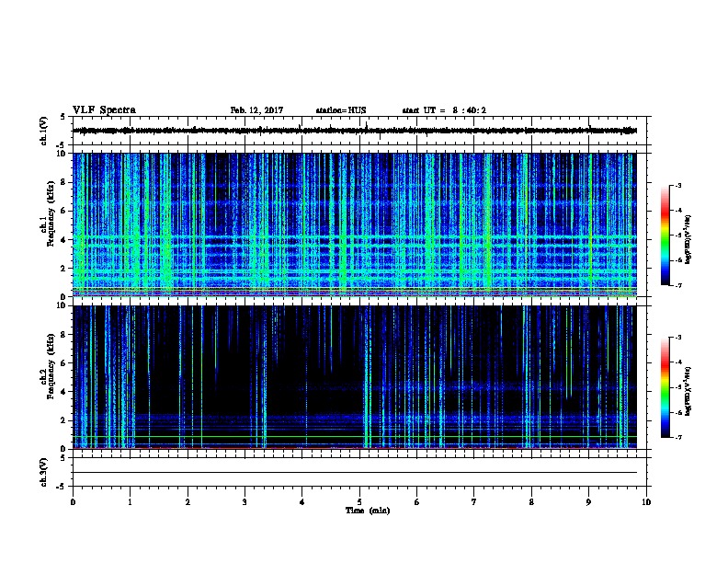728x563 pixels.
Task: Click the "VLF Spectra" plot title
Action: coord(104,110)
